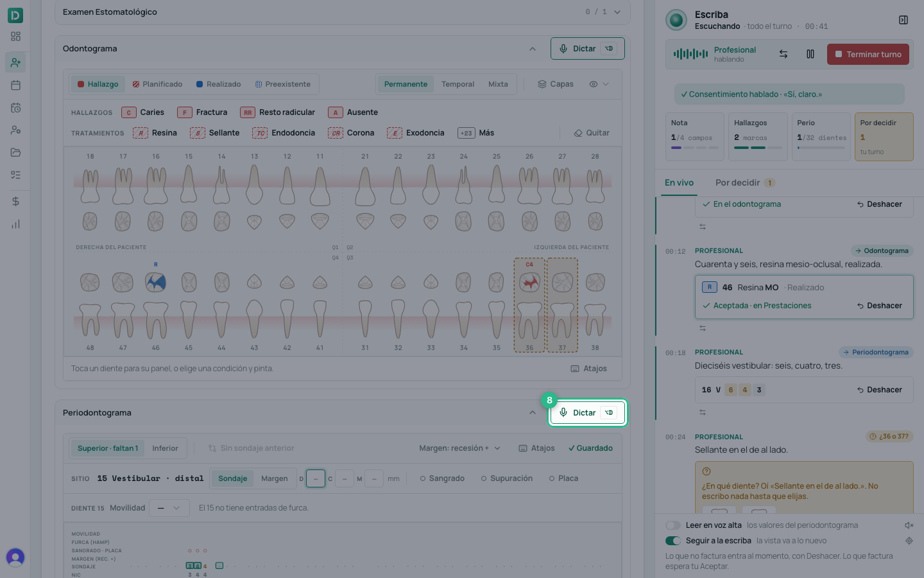Select the Endodoncia treatment tool
Screen dimensions: 924x578
[284, 133]
